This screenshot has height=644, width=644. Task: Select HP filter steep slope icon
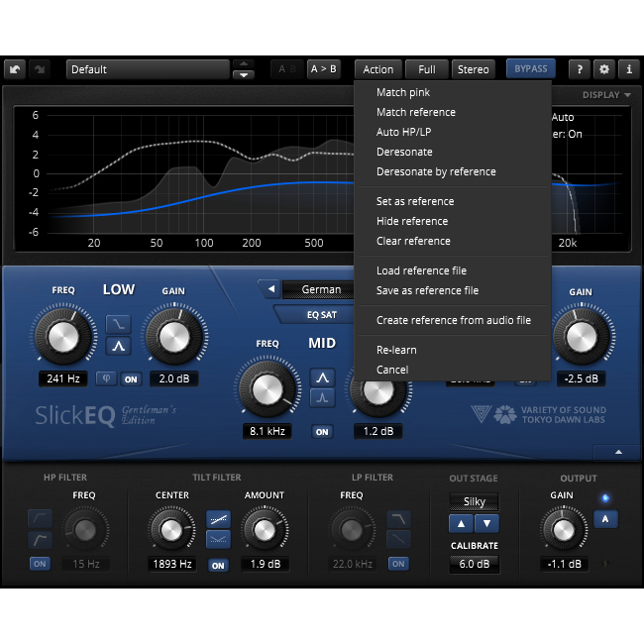pos(40,539)
